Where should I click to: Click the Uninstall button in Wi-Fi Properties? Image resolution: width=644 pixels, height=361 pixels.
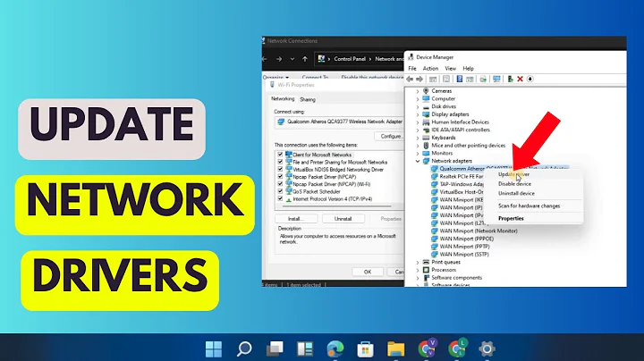pos(343,219)
